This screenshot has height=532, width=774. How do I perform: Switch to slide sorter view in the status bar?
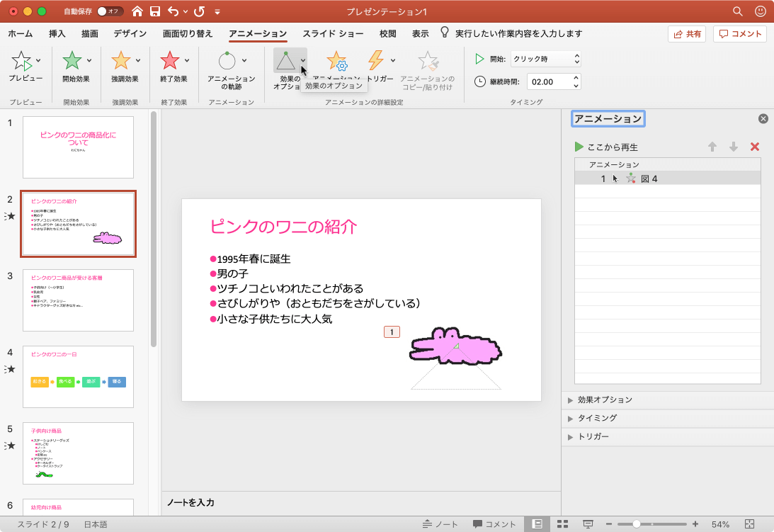[x=563, y=524]
